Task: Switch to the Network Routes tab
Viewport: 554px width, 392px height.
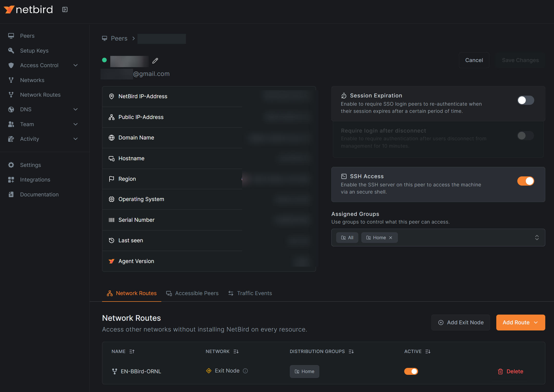Action: tap(132, 293)
